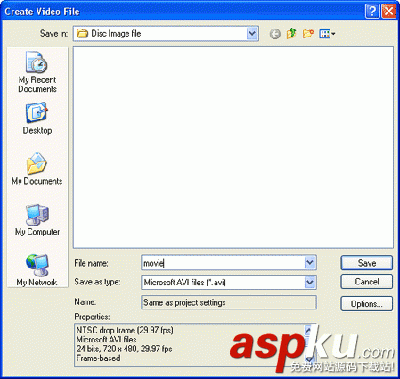Open the Options dialog button
Viewport: 400px width, 379px height.
[x=367, y=304]
